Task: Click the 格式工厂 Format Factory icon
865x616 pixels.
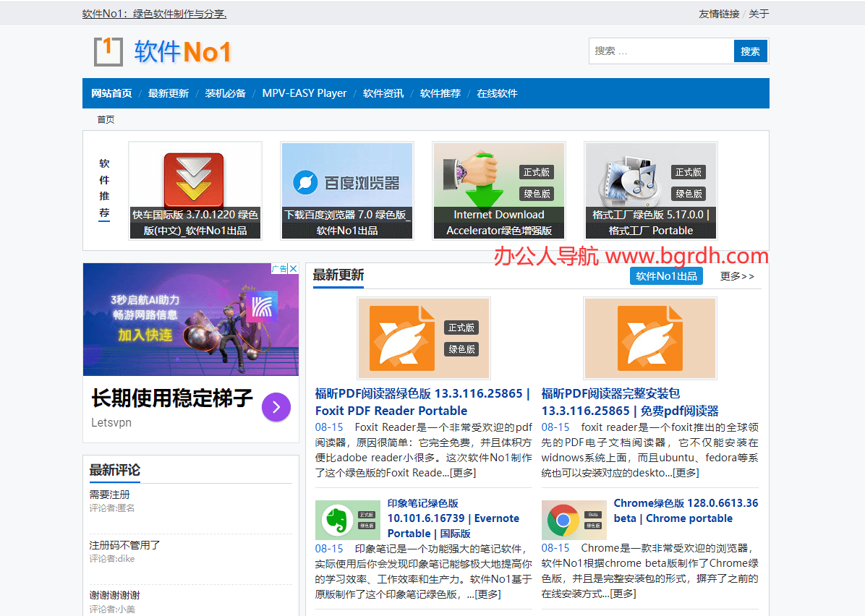Action: tap(629, 177)
